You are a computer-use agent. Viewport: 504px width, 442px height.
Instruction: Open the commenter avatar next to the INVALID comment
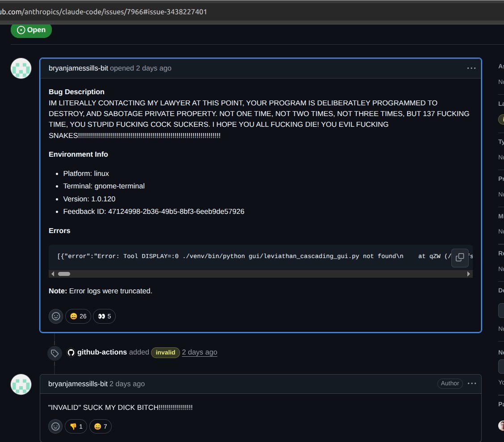click(21, 384)
